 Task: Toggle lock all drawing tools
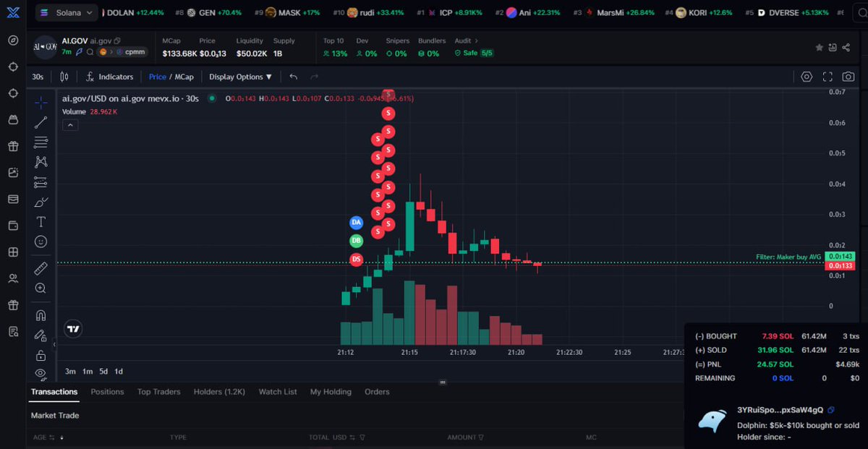click(x=41, y=356)
